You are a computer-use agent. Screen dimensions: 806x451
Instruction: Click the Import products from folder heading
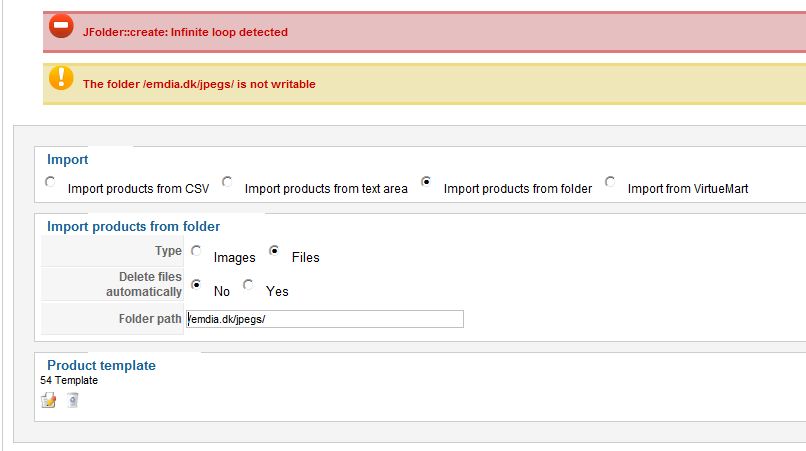tap(133, 226)
